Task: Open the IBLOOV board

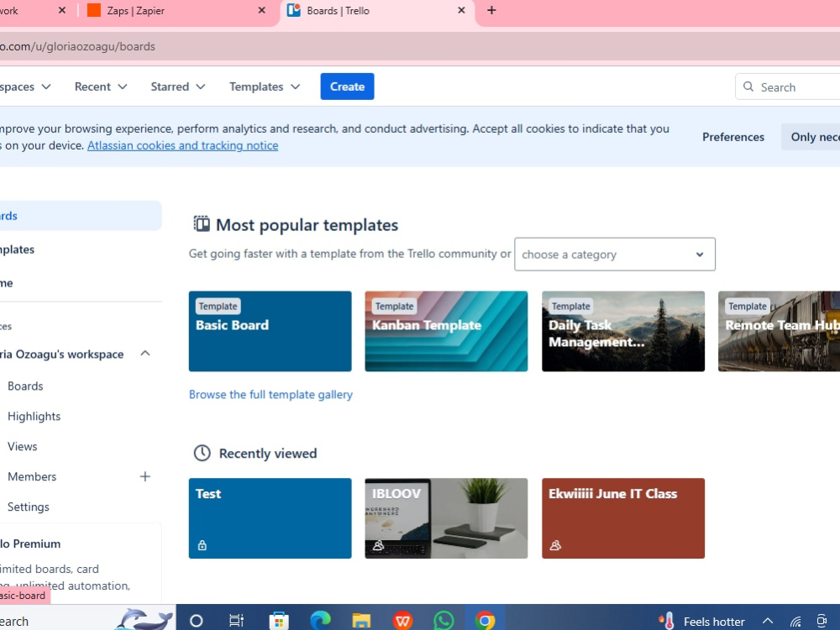Action: [x=446, y=518]
